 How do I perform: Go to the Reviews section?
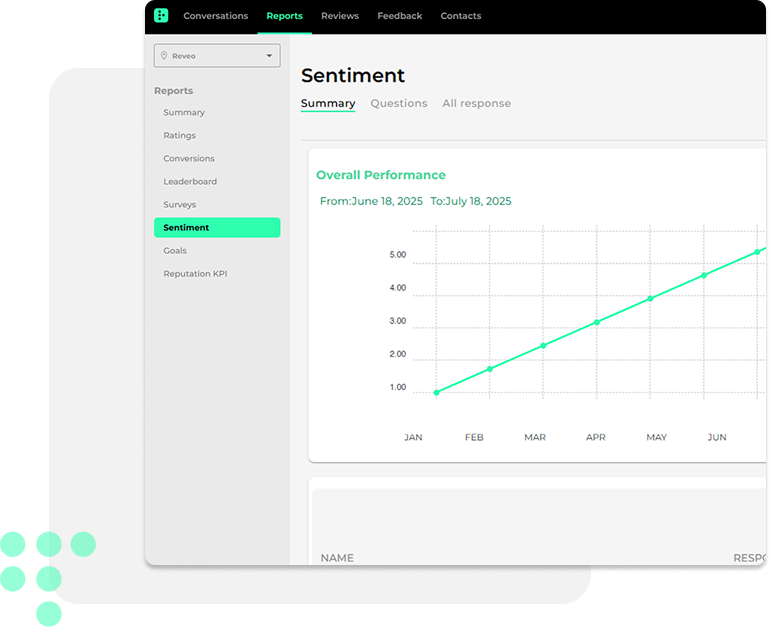(339, 16)
